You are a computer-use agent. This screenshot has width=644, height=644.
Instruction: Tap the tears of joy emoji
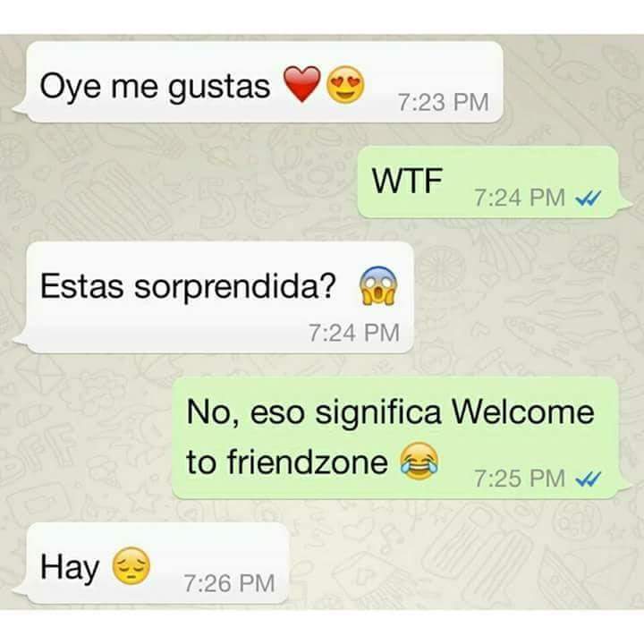pos(419,462)
